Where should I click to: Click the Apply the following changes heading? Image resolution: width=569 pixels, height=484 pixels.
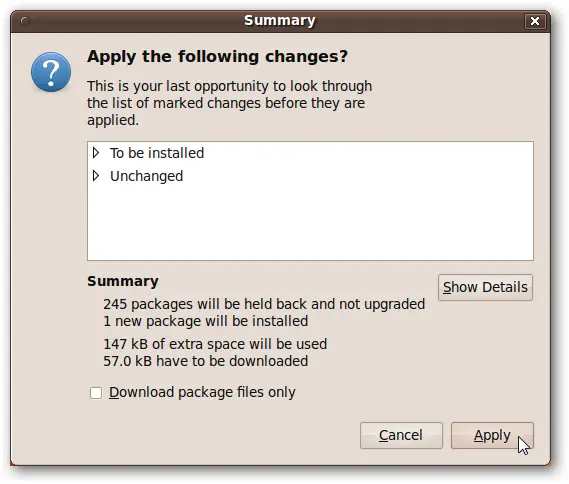tap(217, 57)
